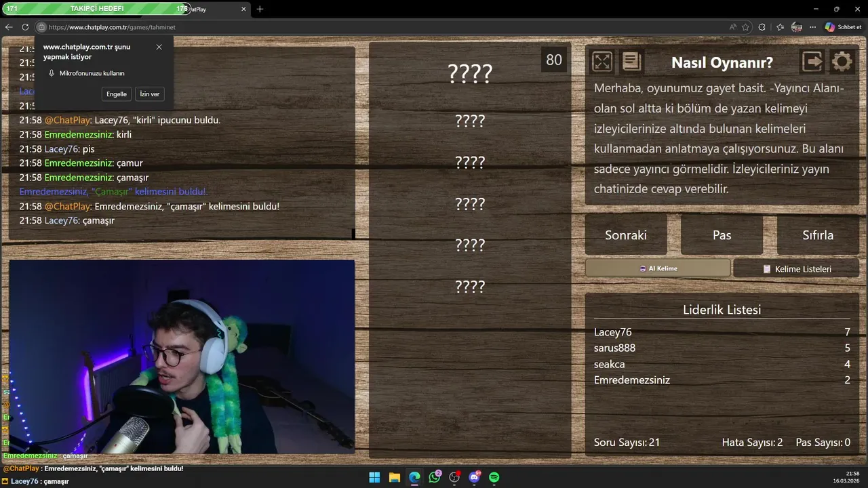This screenshot has width=868, height=488.
Task: Open Windows Start menu on taskbar
Action: click(x=374, y=477)
